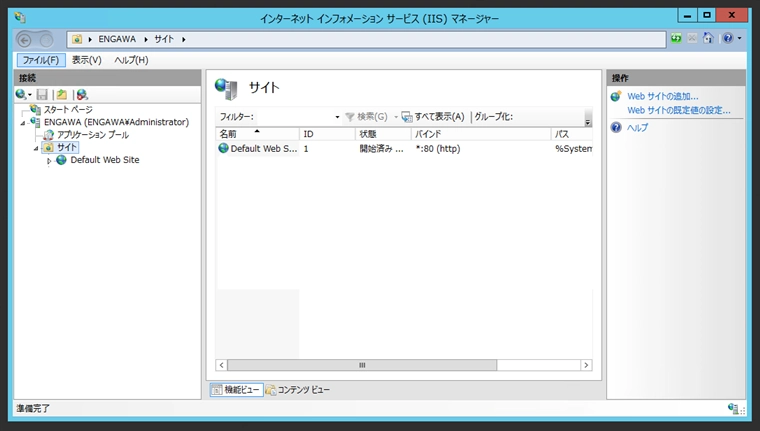760x431 pixels.
Task: Click the すべて表示(A) button
Action: coord(433,117)
